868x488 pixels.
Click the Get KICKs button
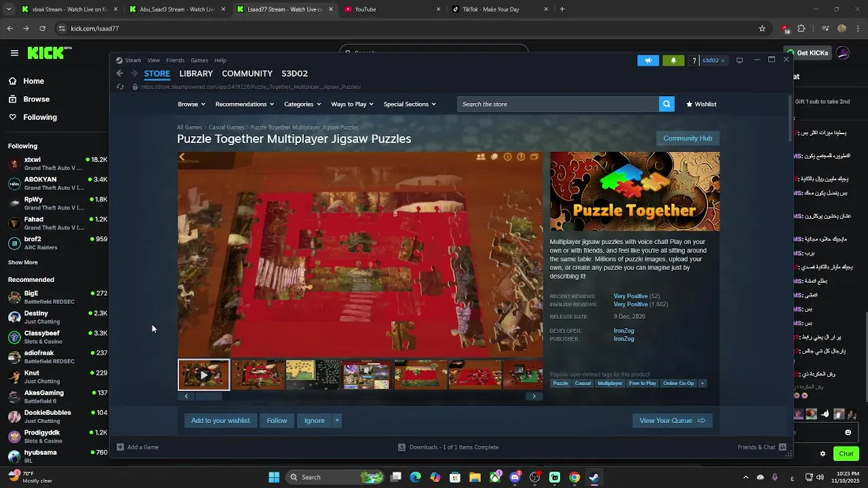(x=807, y=53)
